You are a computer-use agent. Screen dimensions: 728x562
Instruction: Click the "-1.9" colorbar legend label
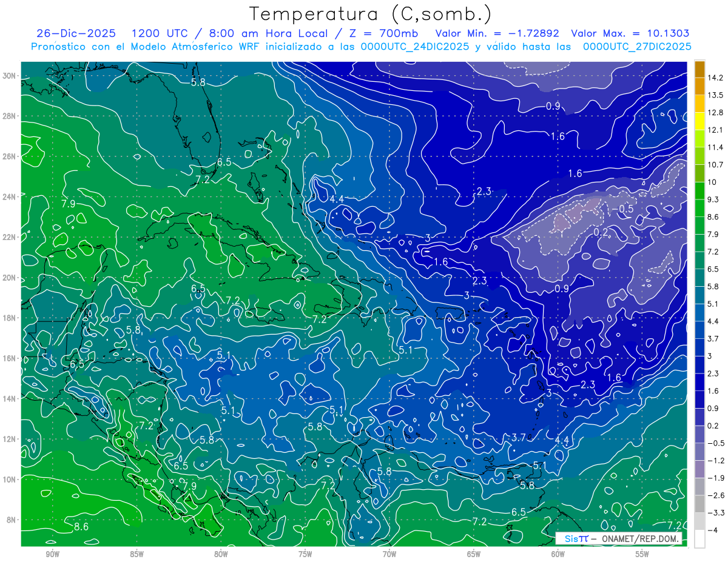click(x=716, y=478)
